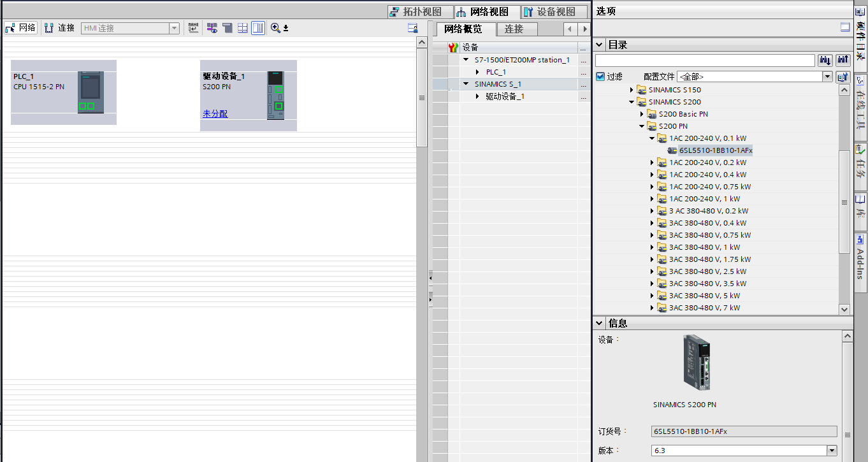Click the catalog profile settings icon
Viewport: 868px width, 462px height.
coord(843,76)
